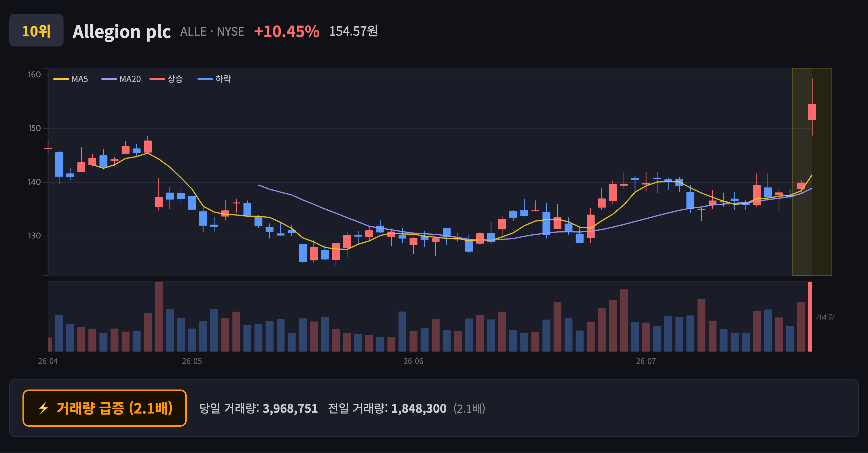
Task: Click the lightning bolt icon in volume badge
Action: 43,409
